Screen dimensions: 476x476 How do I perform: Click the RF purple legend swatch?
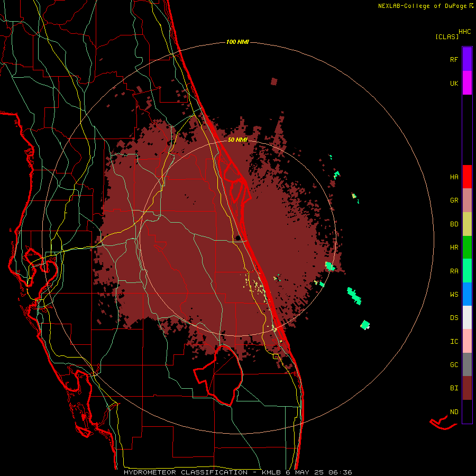[x=467, y=59]
